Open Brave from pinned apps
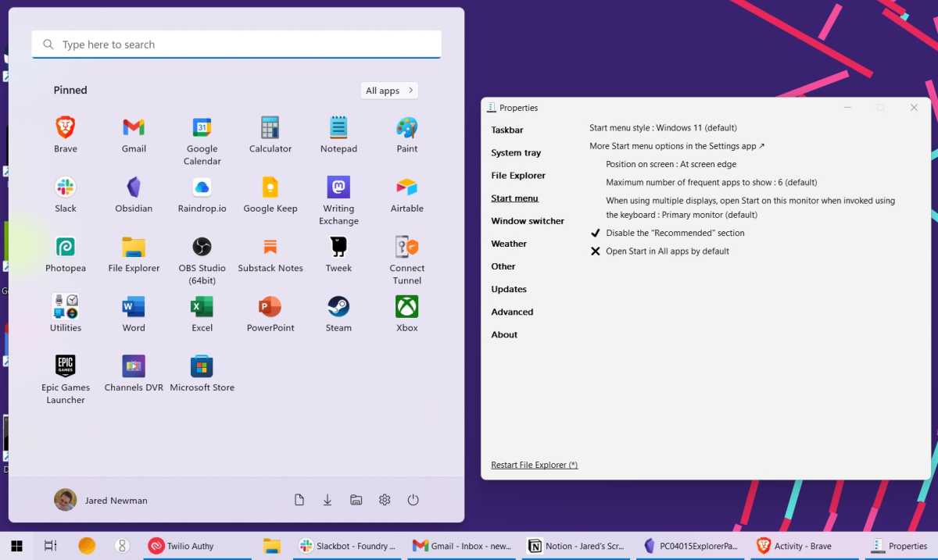The width and height of the screenshot is (938, 560). (x=66, y=134)
